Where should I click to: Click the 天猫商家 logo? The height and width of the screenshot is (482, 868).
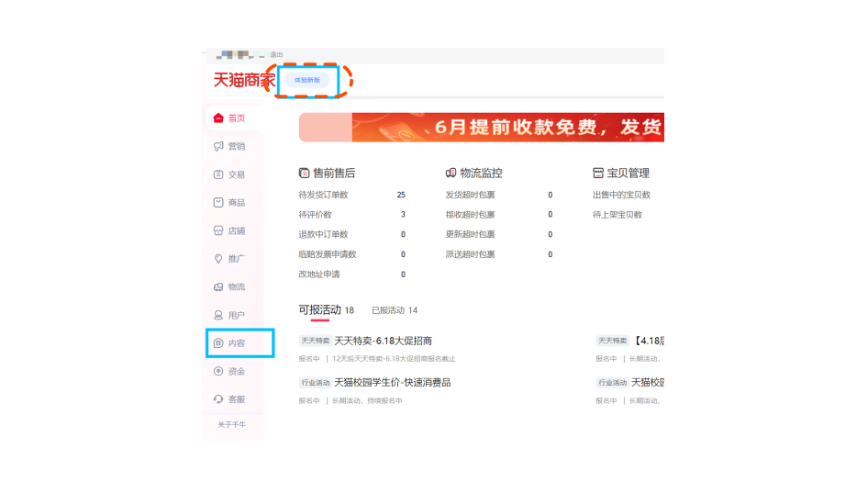[244, 80]
